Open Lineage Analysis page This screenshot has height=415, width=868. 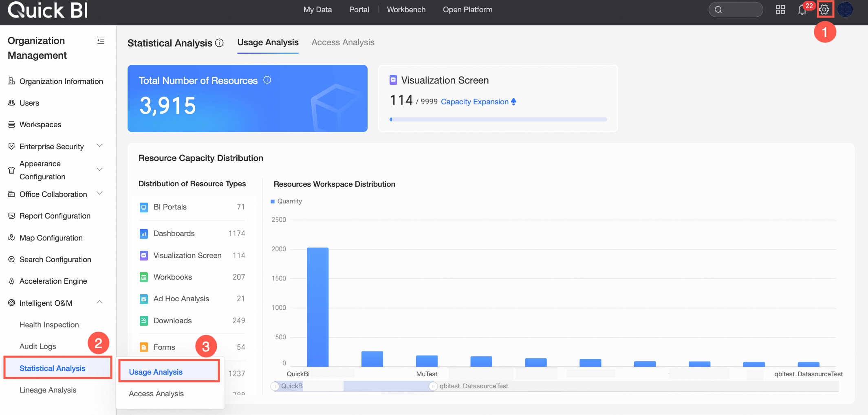pyautogui.click(x=48, y=390)
